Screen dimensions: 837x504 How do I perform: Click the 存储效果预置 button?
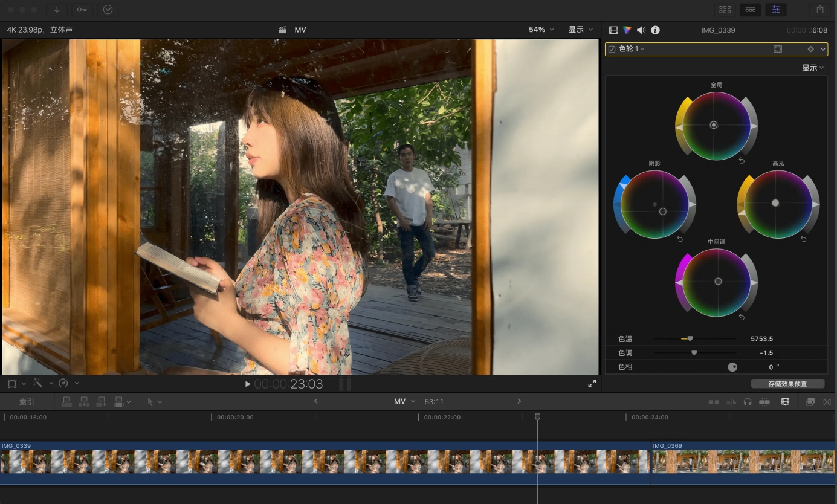(x=787, y=383)
